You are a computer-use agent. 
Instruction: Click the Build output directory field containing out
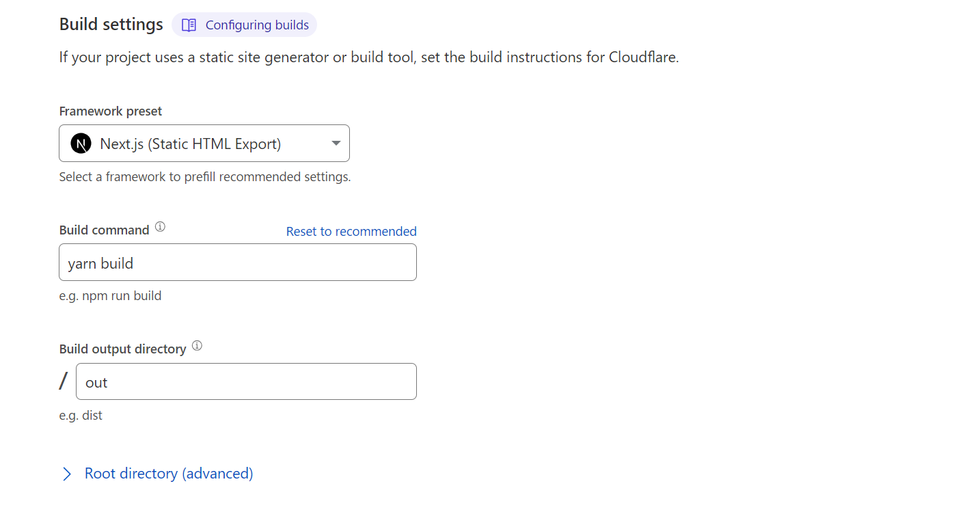246,382
